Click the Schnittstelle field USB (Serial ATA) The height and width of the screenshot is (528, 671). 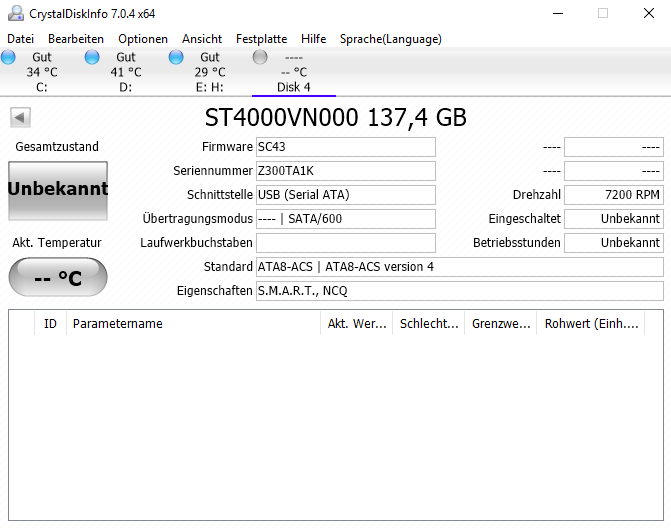click(x=346, y=195)
